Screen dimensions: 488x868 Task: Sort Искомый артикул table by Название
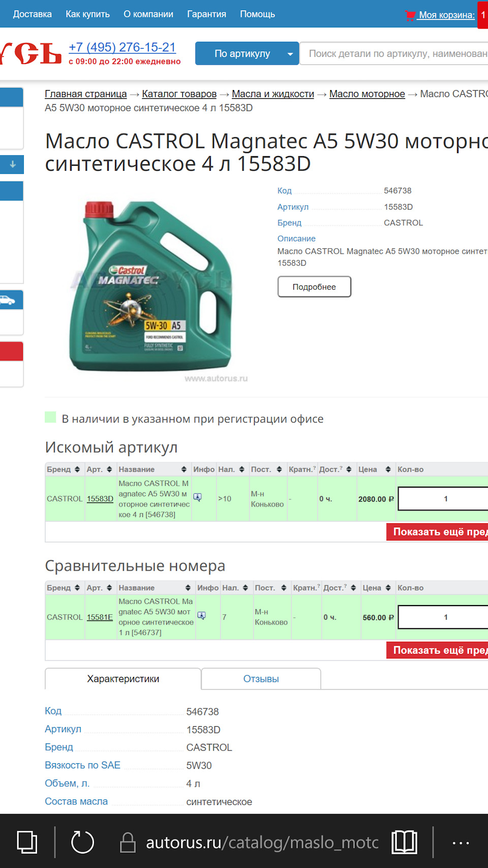tap(184, 469)
